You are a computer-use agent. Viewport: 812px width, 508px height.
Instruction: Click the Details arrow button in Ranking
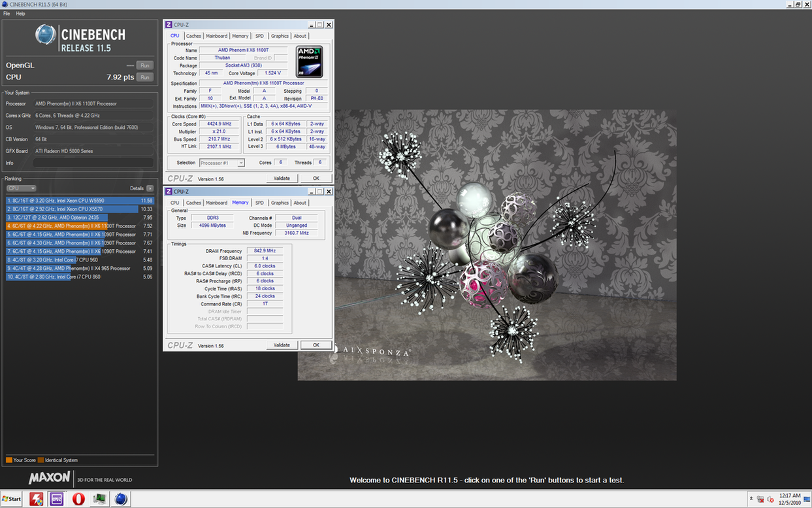[150, 188]
